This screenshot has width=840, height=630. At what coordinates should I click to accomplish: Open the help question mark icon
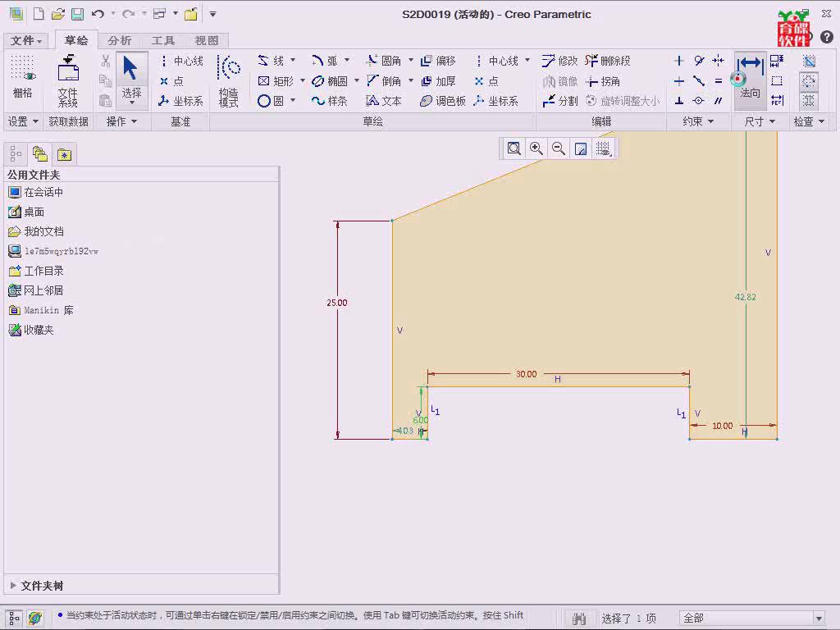click(827, 36)
